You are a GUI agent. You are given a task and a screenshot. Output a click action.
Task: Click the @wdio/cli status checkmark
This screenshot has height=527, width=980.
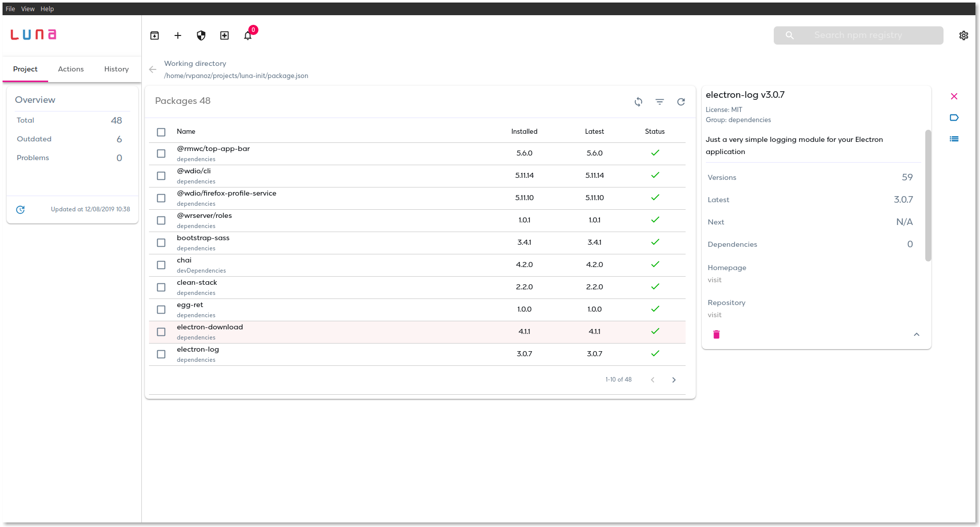point(655,175)
